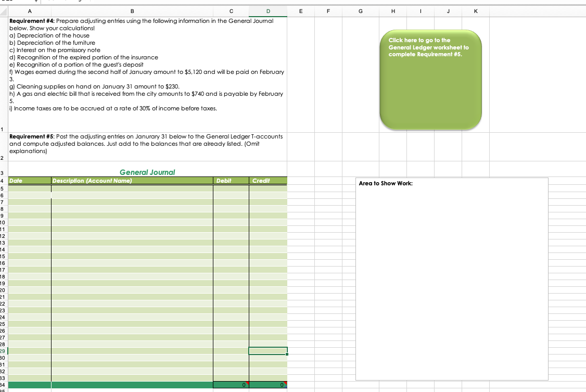Select the highlighted Credit cell in row 29
Image resolution: width=586 pixels, height=392 pixels.
tap(267, 351)
